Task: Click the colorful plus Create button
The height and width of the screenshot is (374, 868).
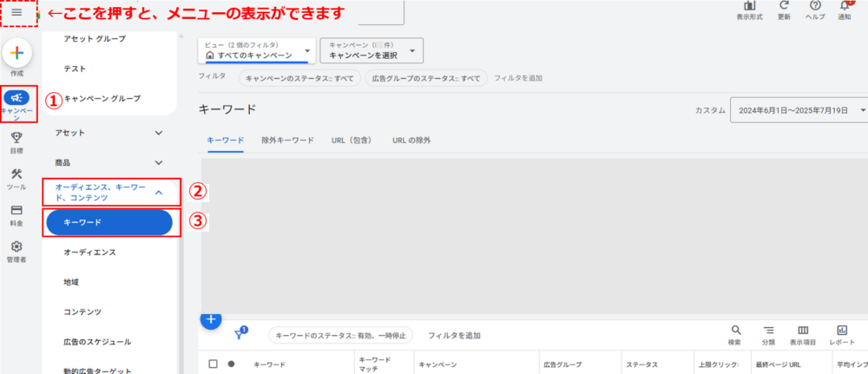Action: click(16, 54)
